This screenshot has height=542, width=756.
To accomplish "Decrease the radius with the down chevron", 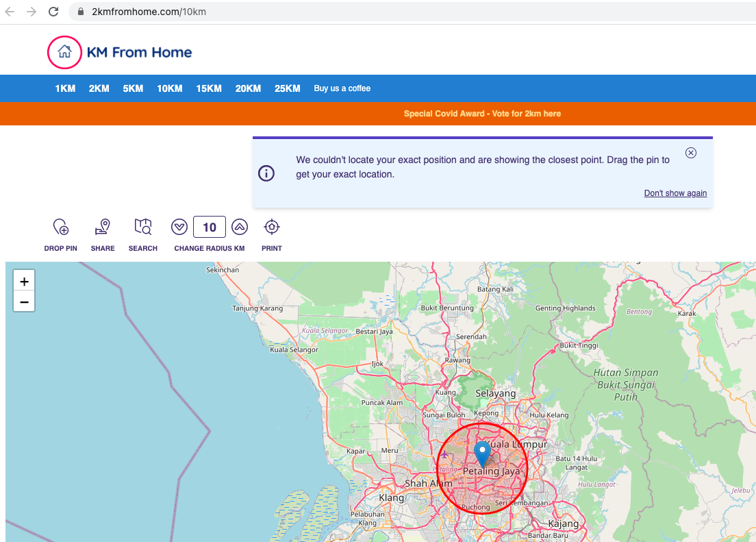I will click(x=179, y=227).
